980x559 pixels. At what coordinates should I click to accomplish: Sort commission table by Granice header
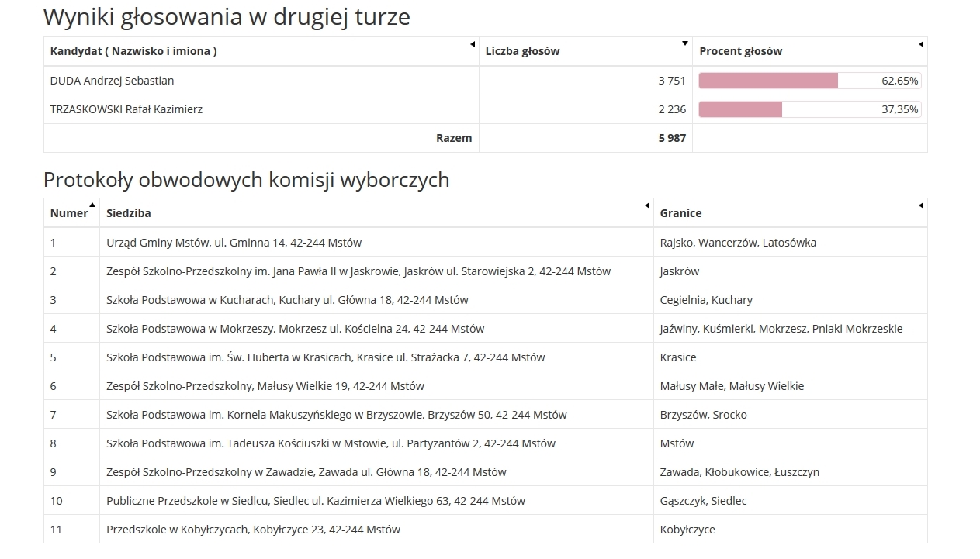(x=790, y=213)
